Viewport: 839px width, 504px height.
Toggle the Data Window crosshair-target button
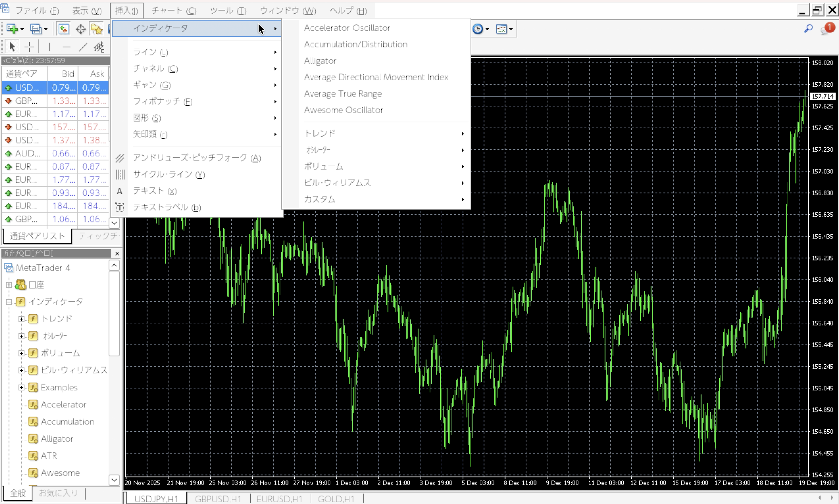pos(80,29)
